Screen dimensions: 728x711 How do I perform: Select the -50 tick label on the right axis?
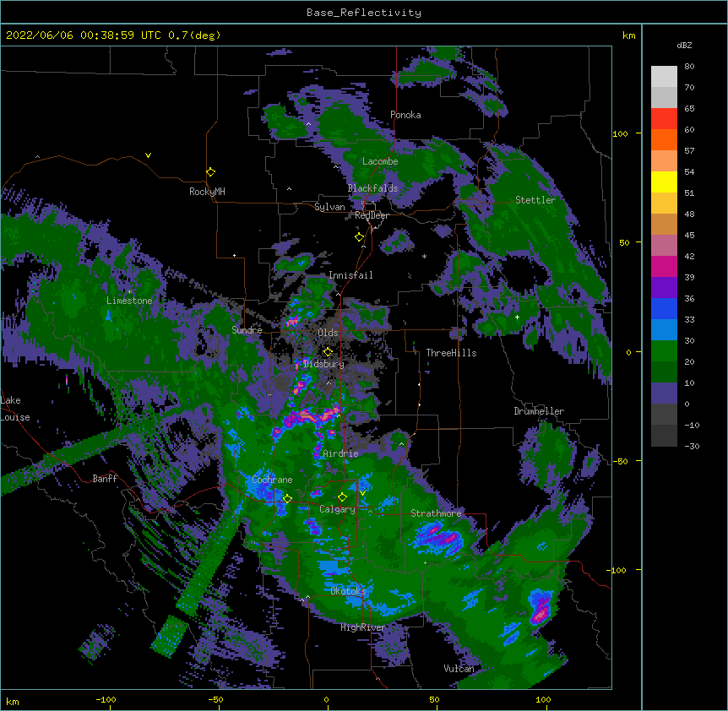620,461
